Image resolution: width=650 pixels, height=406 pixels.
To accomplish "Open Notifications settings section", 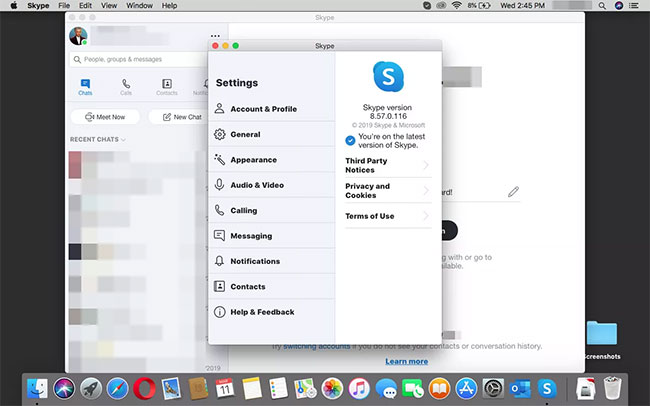I will 272,261.
